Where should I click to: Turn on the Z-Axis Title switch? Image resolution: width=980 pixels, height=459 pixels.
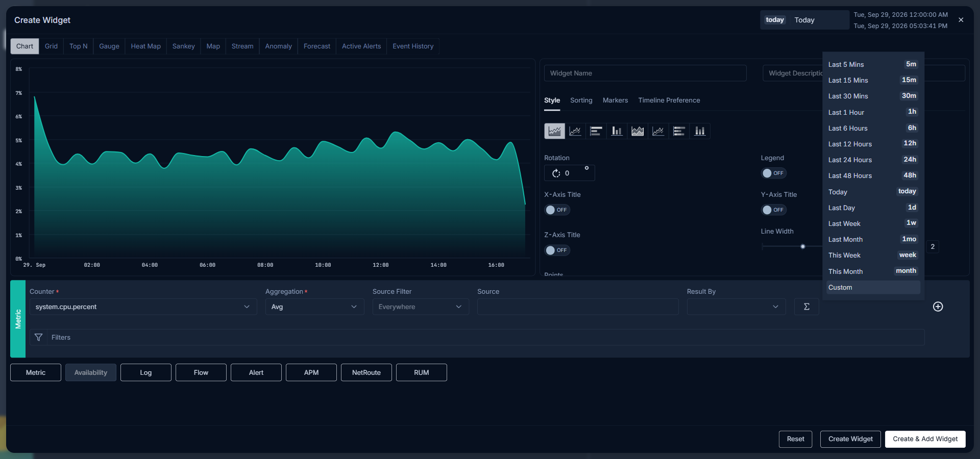tap(557, 250)
